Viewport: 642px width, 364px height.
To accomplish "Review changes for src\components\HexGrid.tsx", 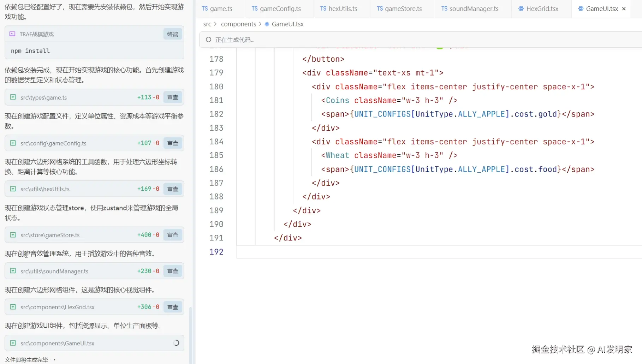I will point(173,307).
